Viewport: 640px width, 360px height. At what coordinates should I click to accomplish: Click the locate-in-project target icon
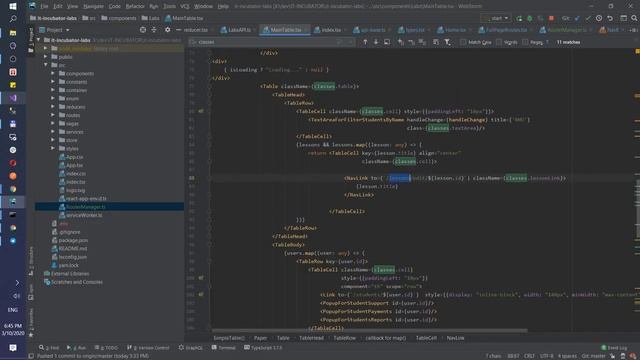pyautogui.click(x=142, y=30)
